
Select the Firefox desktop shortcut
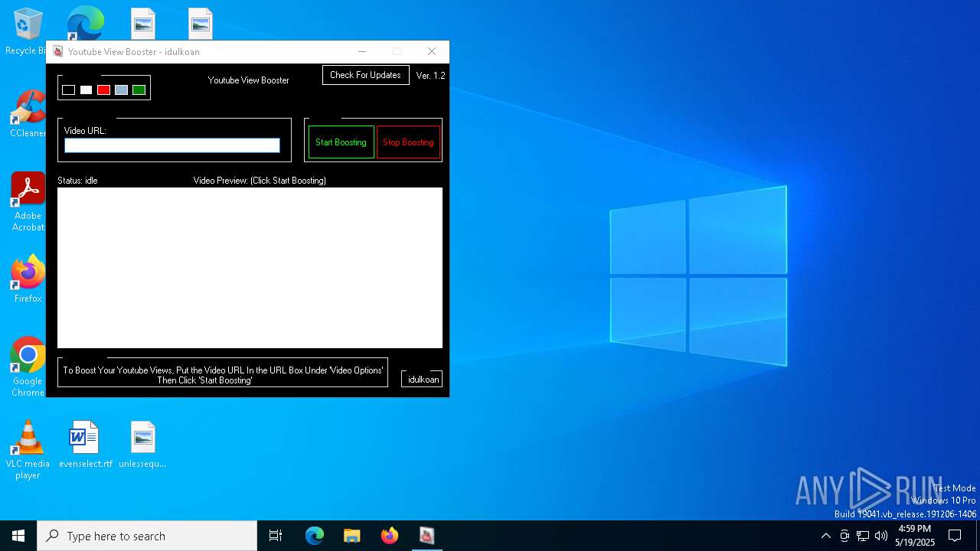28,279
